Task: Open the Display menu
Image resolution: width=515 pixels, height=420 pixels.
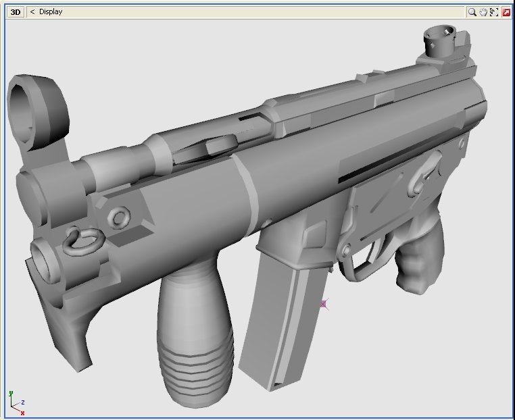Action: (x=51, y=11)
